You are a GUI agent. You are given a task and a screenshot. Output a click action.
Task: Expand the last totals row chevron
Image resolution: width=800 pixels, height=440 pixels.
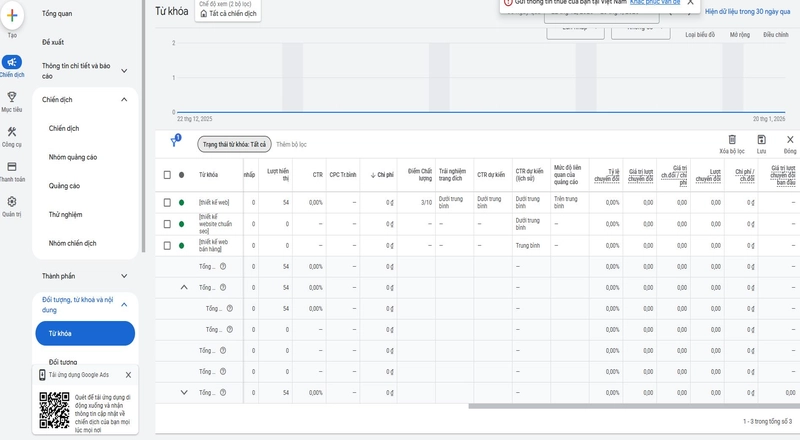pyautogui.click(x=184, y=393)
